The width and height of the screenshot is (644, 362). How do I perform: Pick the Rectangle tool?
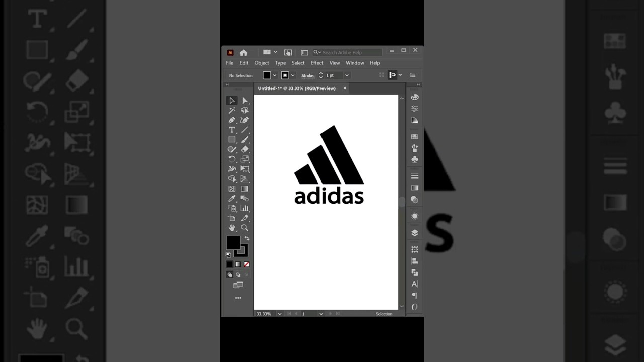232,140
